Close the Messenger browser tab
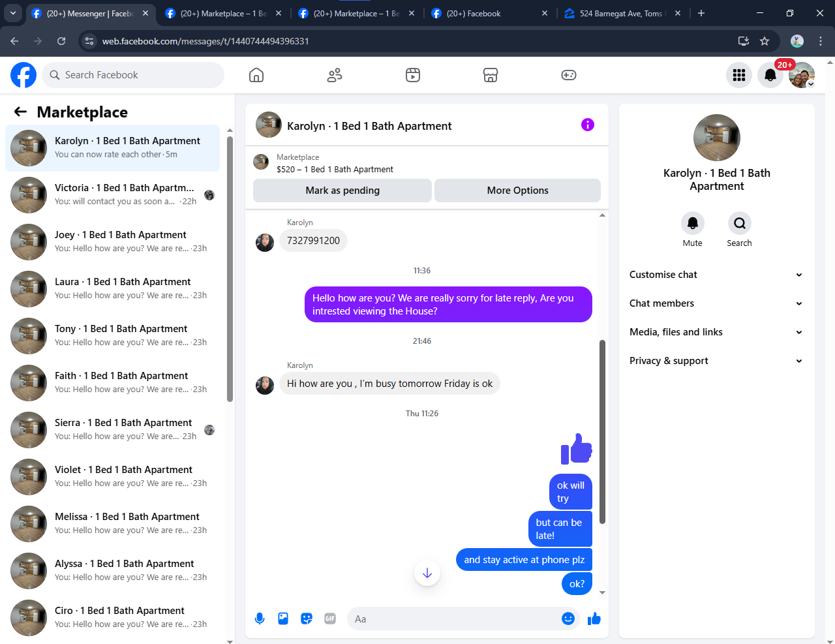 145,13
